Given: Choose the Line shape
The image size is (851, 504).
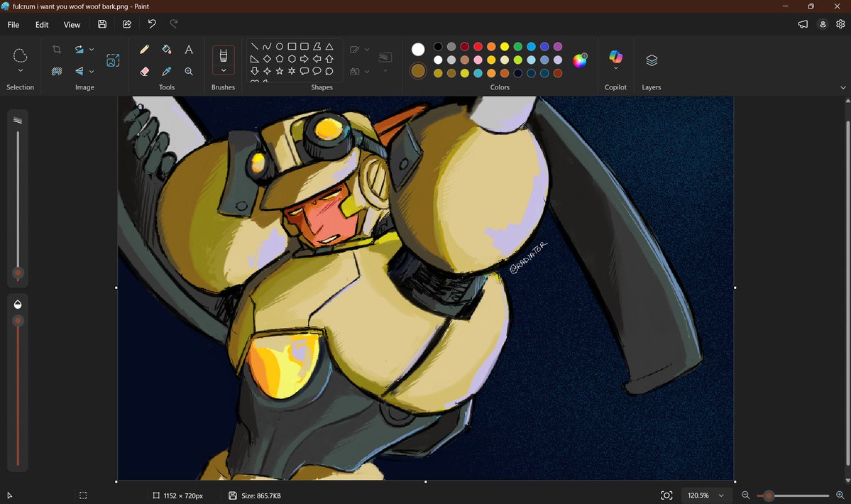Looking at the screenshot, I should click(x=255, y=47).
